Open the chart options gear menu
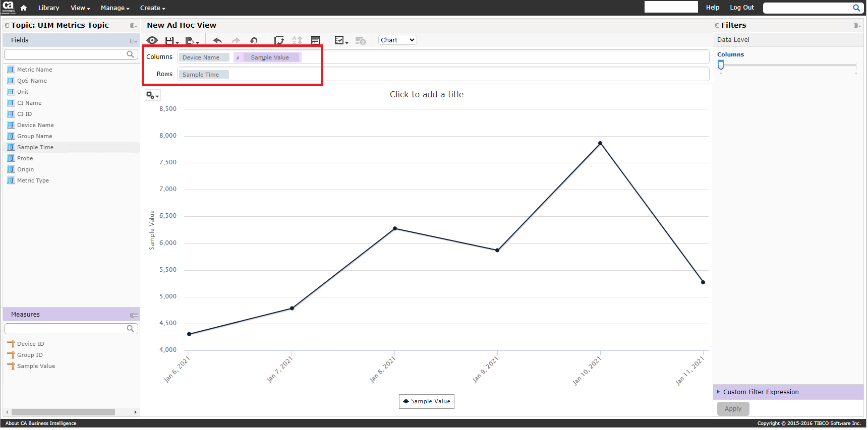The image size is (868, 430). pyautogui.click(x=152, y=95)
